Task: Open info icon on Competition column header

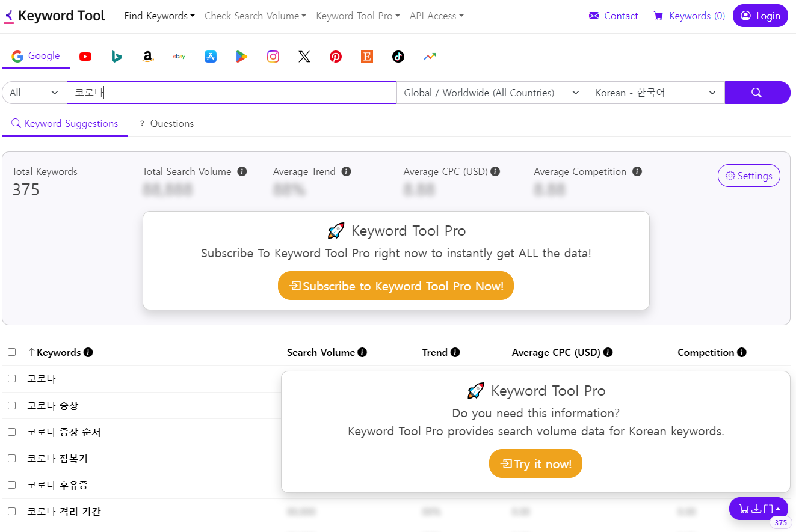Action: point(742,352)
